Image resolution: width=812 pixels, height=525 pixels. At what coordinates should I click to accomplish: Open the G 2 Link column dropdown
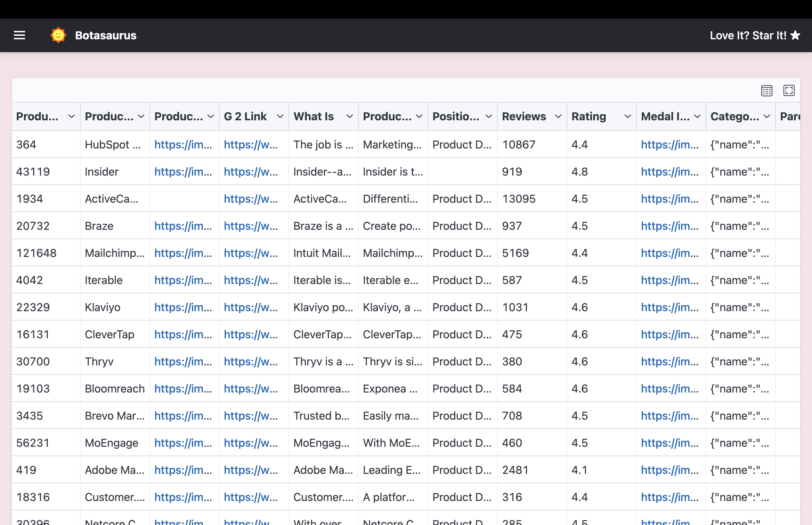pyautogui.click(x=280, y=116)
